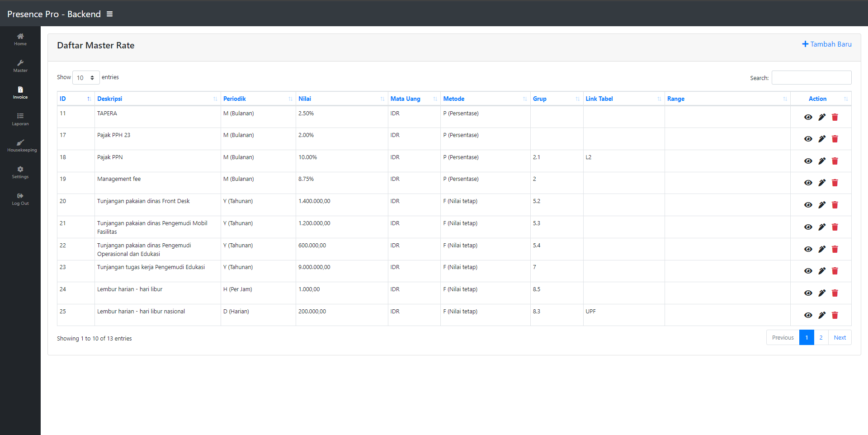868x435 pixels.
Task: Log Out from the sidebar
Action: pos(20,199)
